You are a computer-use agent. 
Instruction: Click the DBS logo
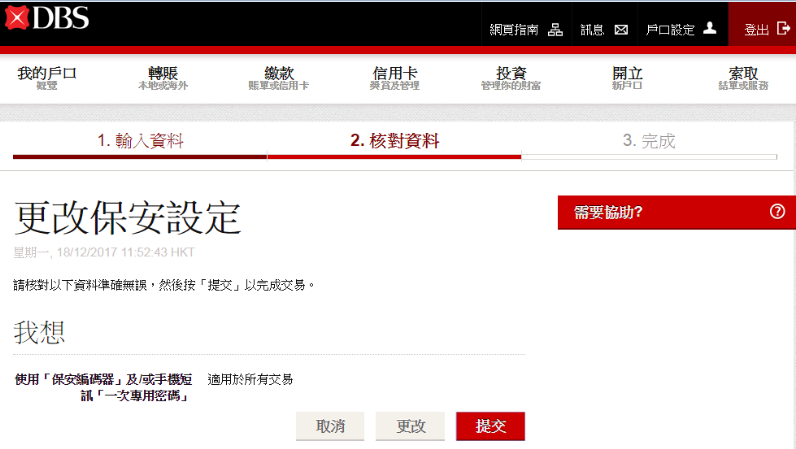(x=47, y=18)
